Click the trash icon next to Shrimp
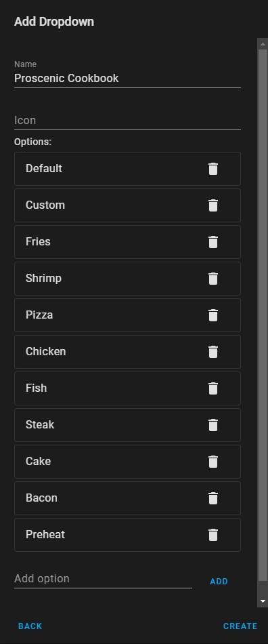This screenshot has width=268, height=644. click(x=213, y=279)
